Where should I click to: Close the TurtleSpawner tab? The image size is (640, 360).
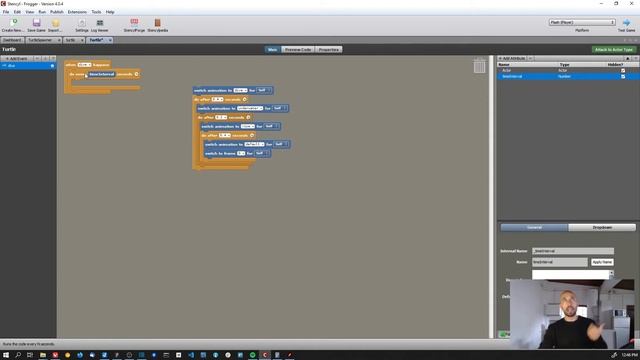coord(59,40)
